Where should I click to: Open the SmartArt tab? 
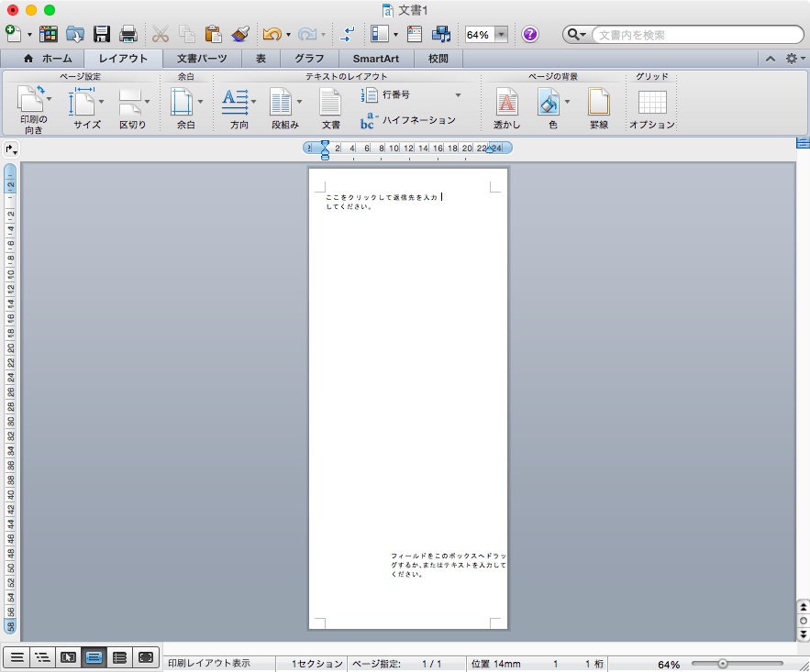pyautogui.click(x=376, y=59)
